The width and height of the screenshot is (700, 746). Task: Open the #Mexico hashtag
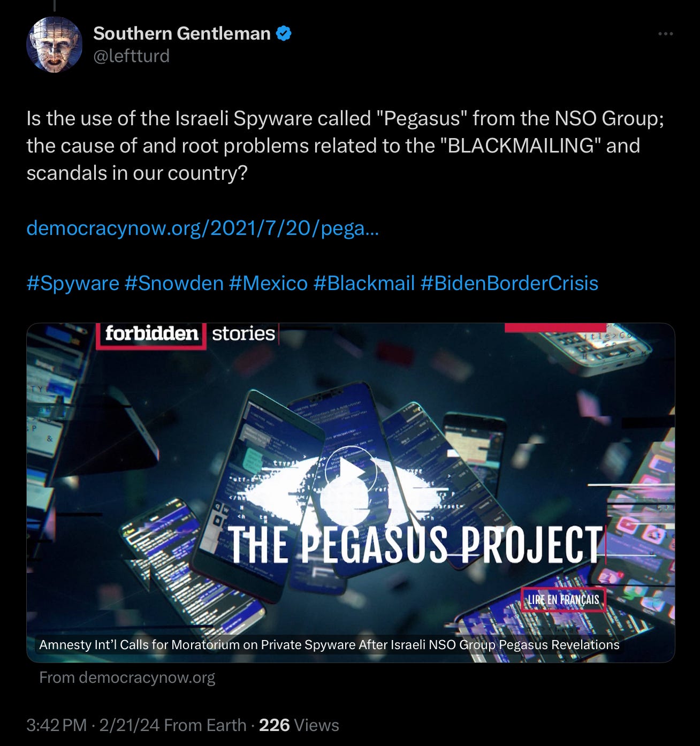click(268, 283)
